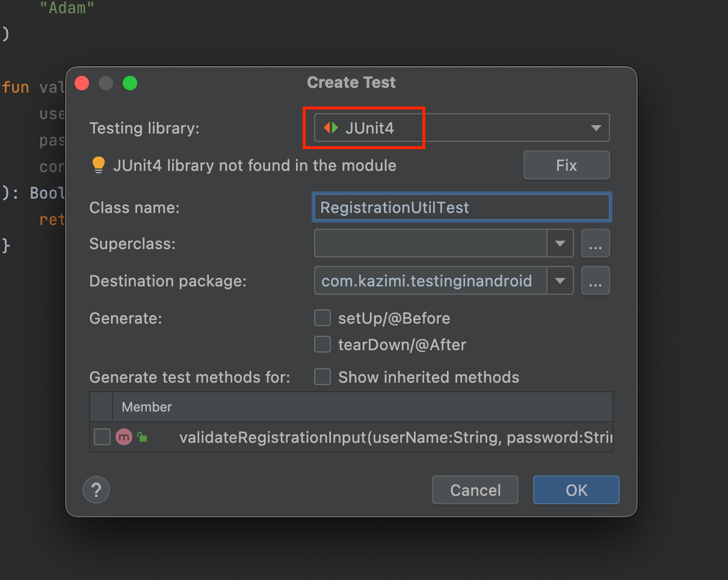
Task: Cancel the Create Test dialog
Action: point(475,490)
